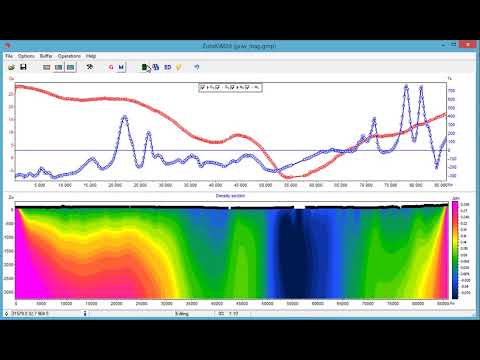
Task: Select the third panel layout icon
Action: point(70,67)
